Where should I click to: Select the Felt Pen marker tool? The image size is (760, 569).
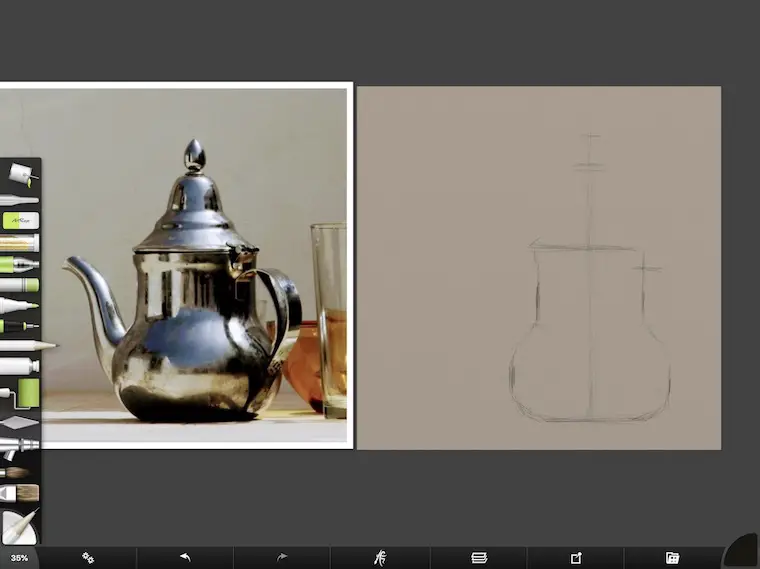19,305
